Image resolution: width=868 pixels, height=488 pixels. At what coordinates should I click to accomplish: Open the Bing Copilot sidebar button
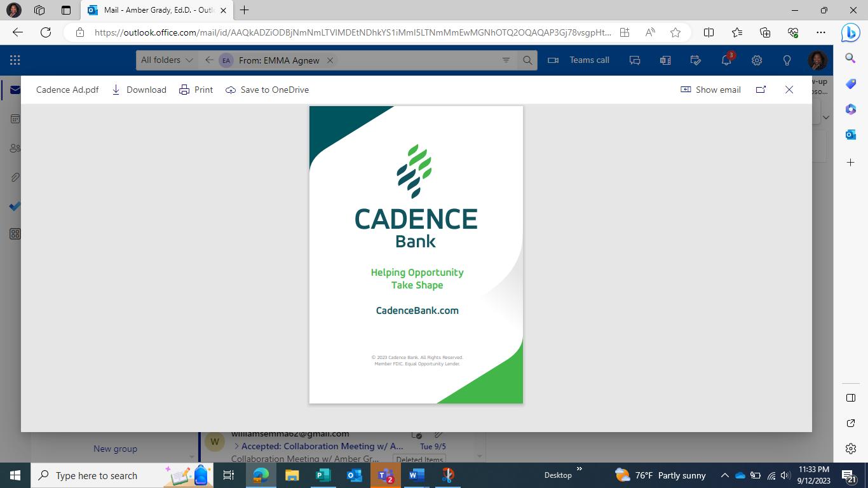click(850, 33)
